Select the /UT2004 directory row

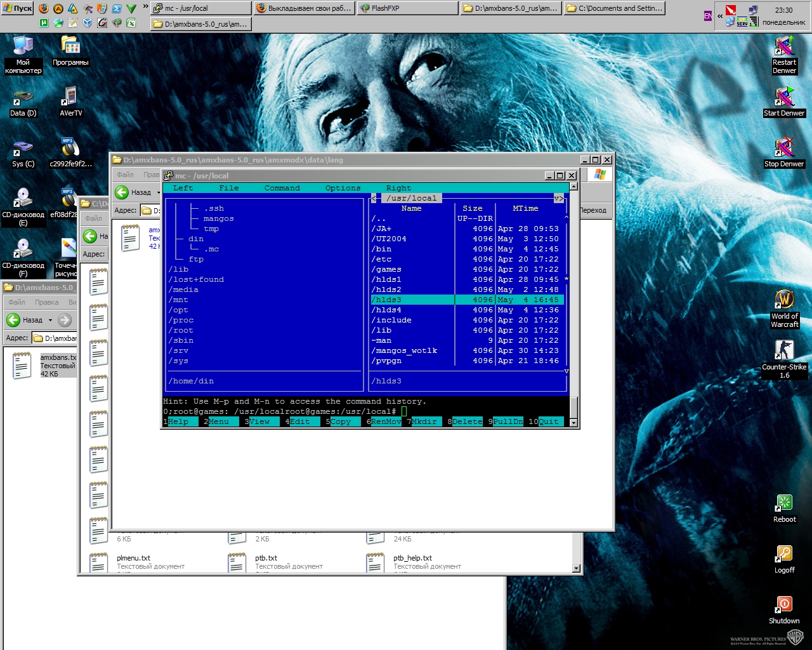pyautogui.click(x=468, y=239)
